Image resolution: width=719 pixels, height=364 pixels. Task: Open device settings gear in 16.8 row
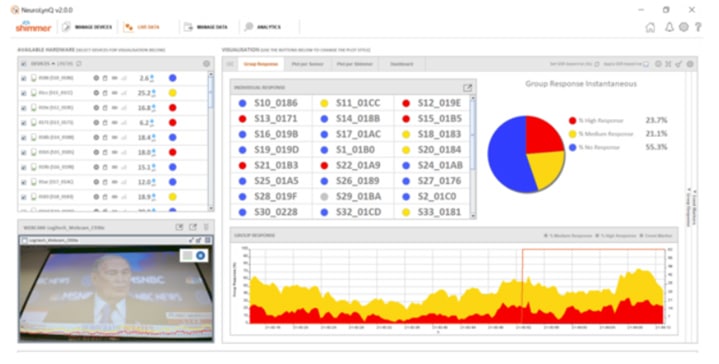[x=96, y=108]
